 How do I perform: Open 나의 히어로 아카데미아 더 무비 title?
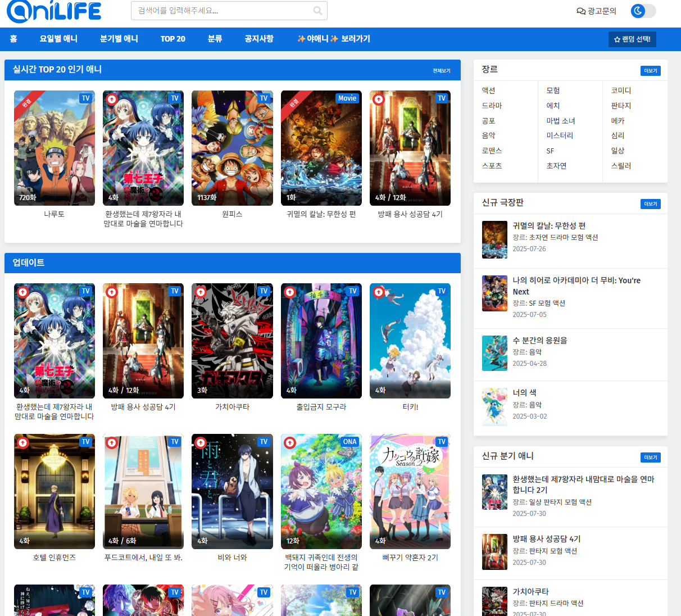pos(576,286)
